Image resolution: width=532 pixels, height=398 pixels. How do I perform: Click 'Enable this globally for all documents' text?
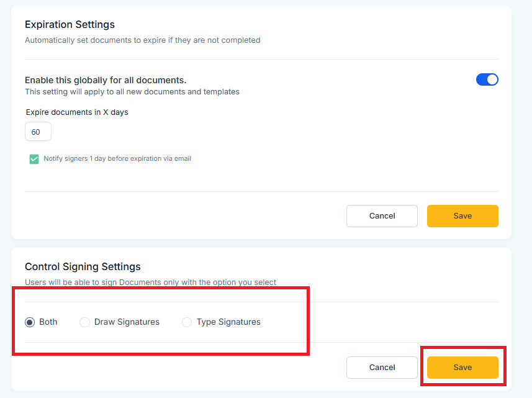(x=106, y=80)
